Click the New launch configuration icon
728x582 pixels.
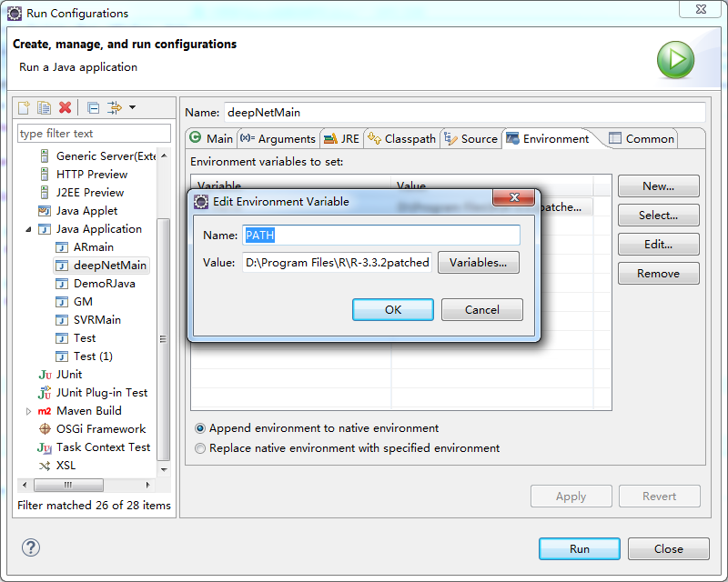[x=25, y=107]
